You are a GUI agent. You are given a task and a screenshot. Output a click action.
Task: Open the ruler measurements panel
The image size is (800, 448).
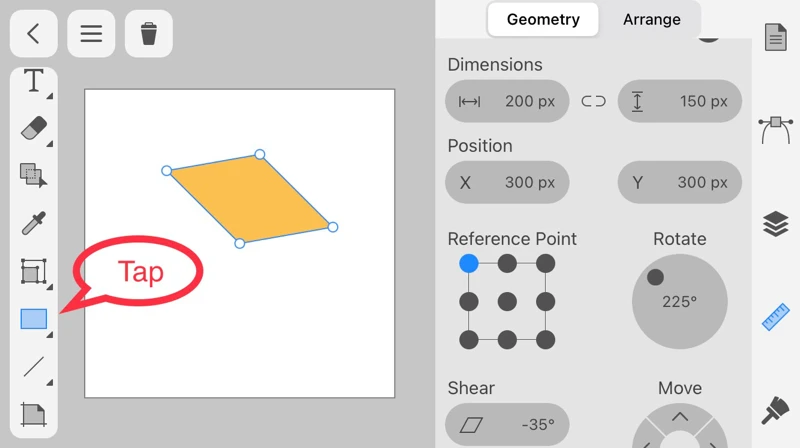pos(776,317)
